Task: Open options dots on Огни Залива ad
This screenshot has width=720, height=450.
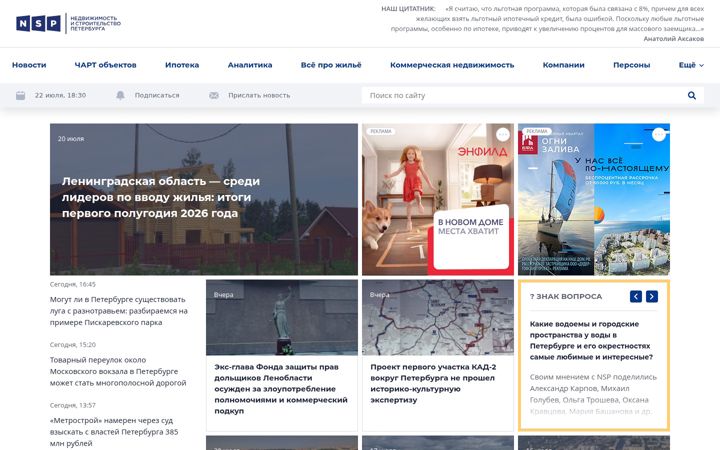Action: (x=659, y=135)
